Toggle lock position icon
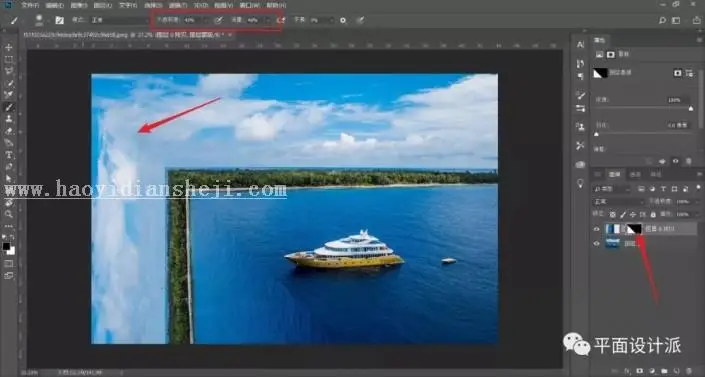The width and height of the screenshot is (705, 377). point(633,215)
